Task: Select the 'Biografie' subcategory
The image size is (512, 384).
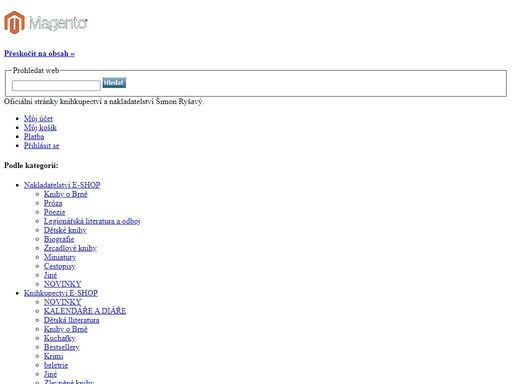Action: pyautogui.click(x=59, y=239)
